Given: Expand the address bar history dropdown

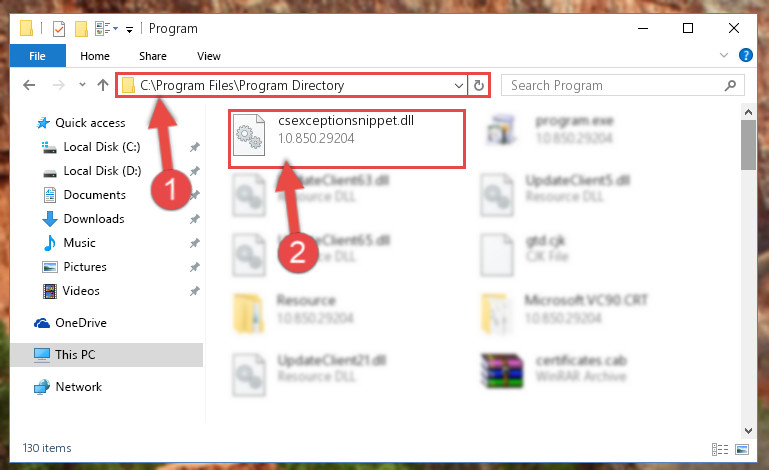Looking at the screenshot, I should [x=459, y=86].
